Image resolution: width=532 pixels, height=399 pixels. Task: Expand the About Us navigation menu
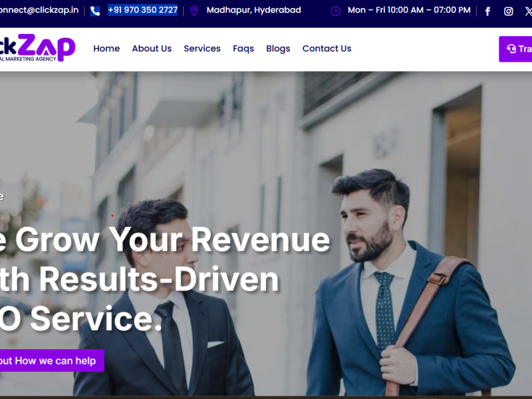click(152, 49)
